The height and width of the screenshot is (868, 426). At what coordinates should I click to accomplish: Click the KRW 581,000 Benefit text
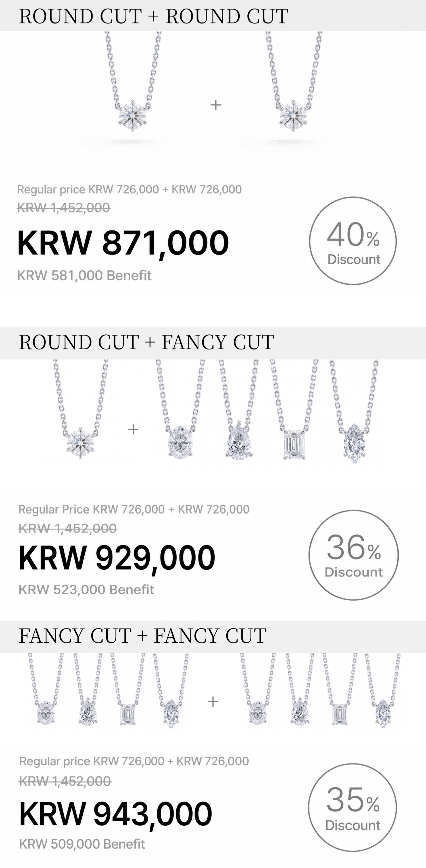[84, 275]
